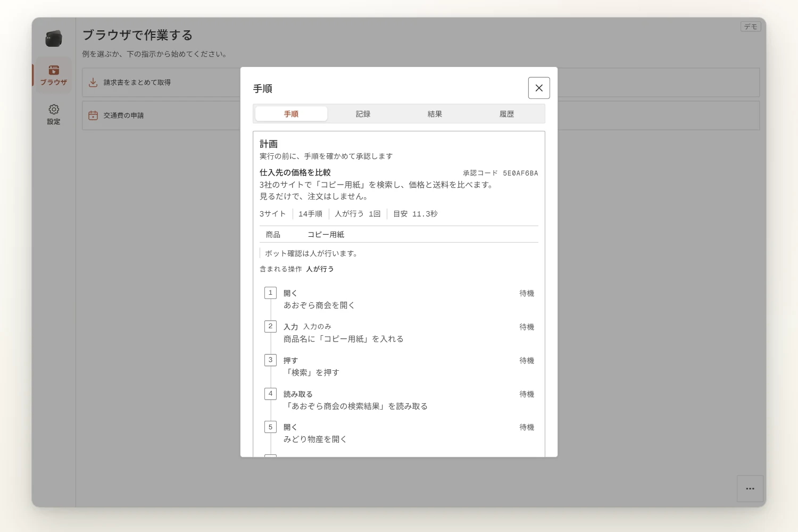This screenshot has height=532, width=798.
Task: Click 待機 status of step 1
Action: coord(527,293)
